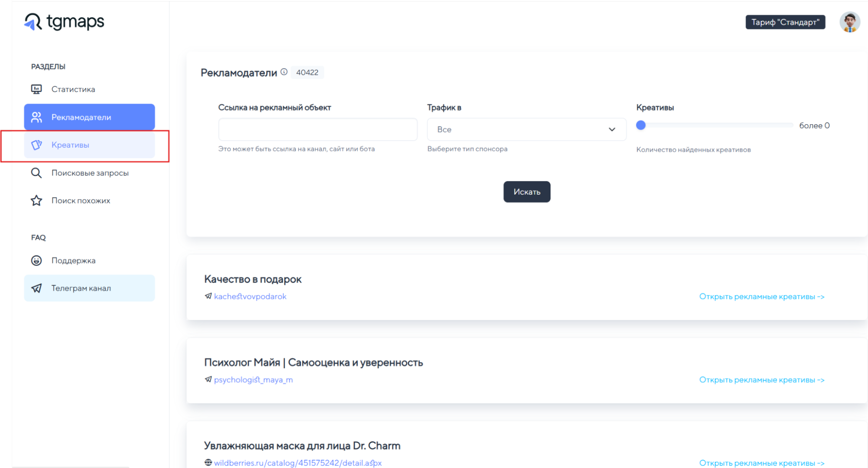
Task: Click the Advertisers people icon in sidebar
Action: [36, 117]
